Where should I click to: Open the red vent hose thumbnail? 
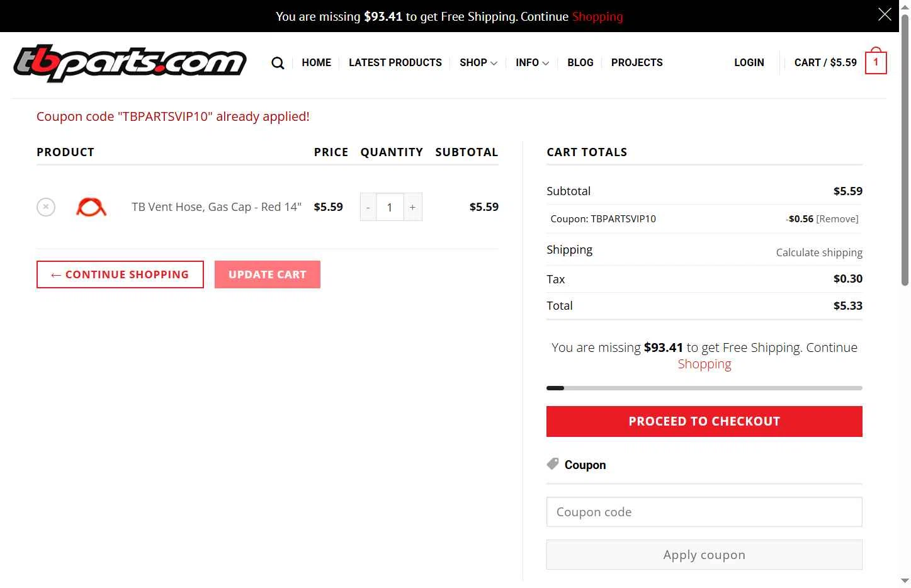pyautogui.click(x=91, y=206)
